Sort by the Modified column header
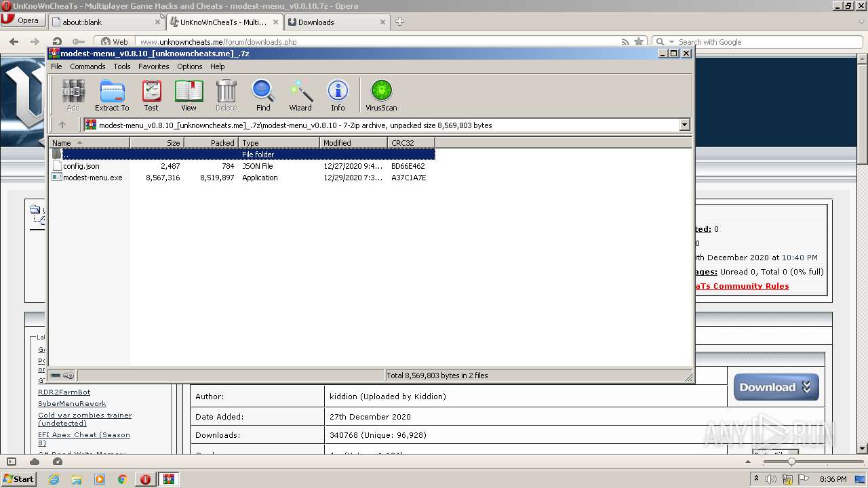The image size is (868, 488). point(353,142)
